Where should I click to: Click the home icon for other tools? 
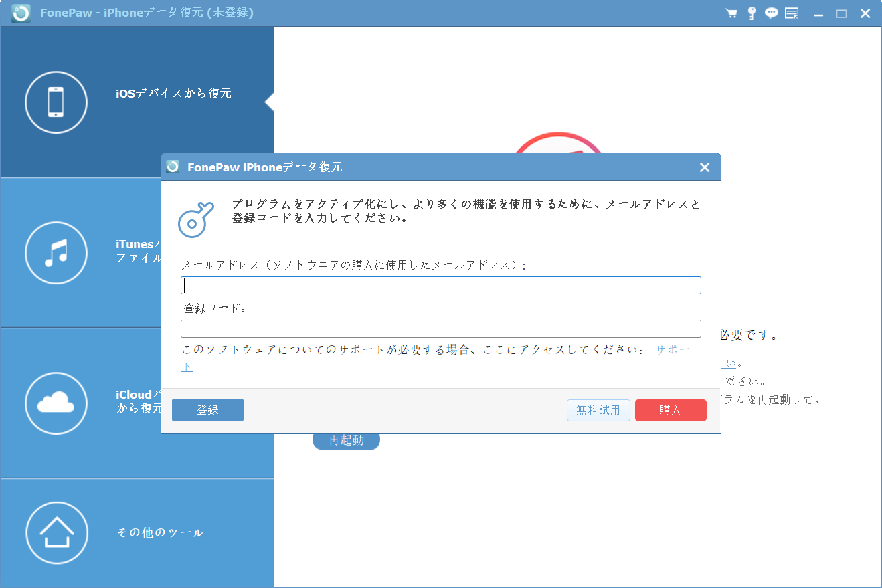pos(57,533)
